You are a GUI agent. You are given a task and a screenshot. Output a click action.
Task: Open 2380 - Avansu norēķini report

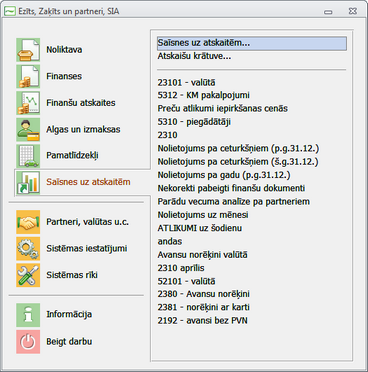point(203,294)
